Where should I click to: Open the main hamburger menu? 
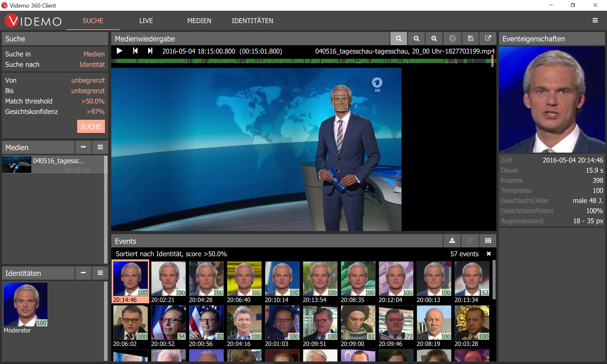[595, 21]
